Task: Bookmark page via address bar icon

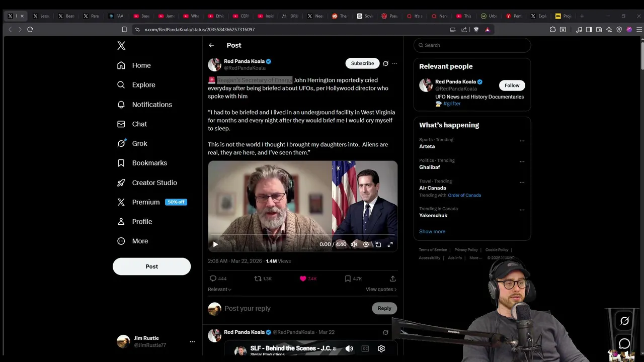Action: [x=124, y=30]
